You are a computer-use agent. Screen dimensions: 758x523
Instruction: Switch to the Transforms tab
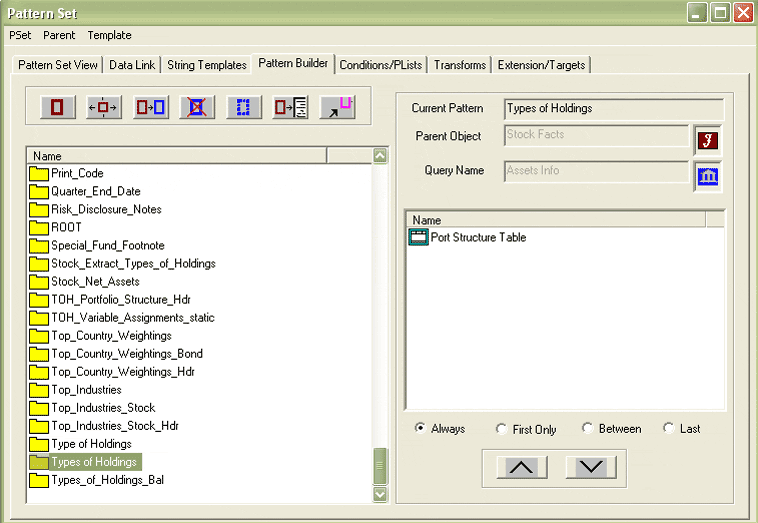(x=460, y=65)
